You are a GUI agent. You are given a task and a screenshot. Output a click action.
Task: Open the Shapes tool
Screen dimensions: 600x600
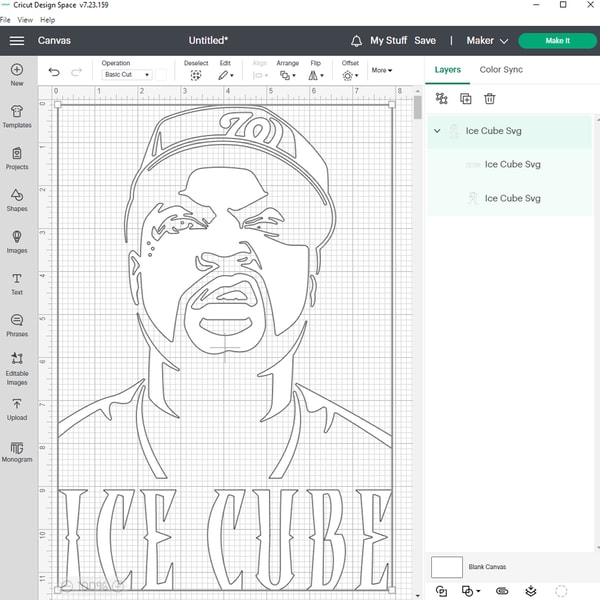coord(17,200)
